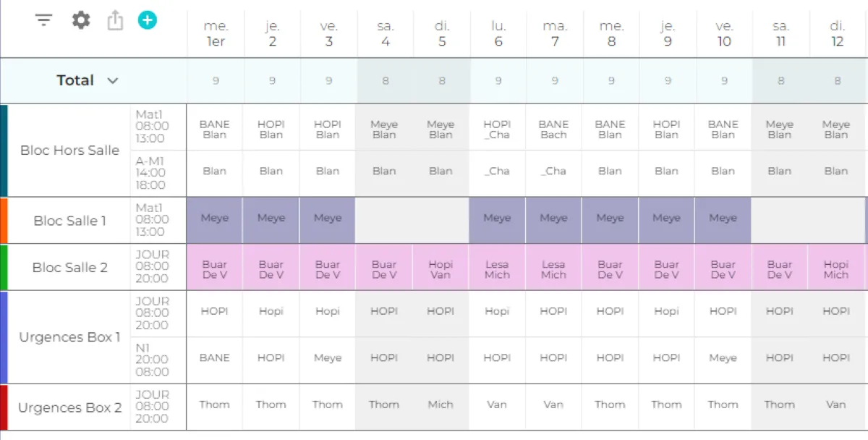Select the 'sa. 4' day column header
Image resolution: width=868 pixels, height=440 pixels.
385,34
